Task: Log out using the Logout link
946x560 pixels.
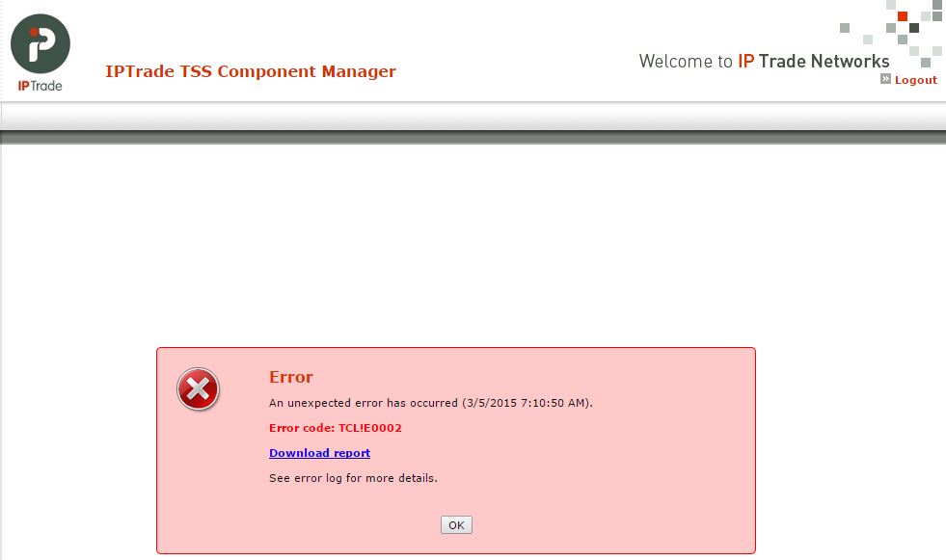Action: [915, 80]
